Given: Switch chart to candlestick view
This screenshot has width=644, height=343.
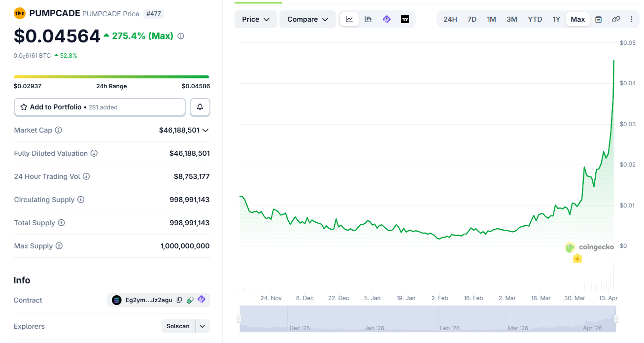Looking at the screenshot, I should click(x=368, y=19).
